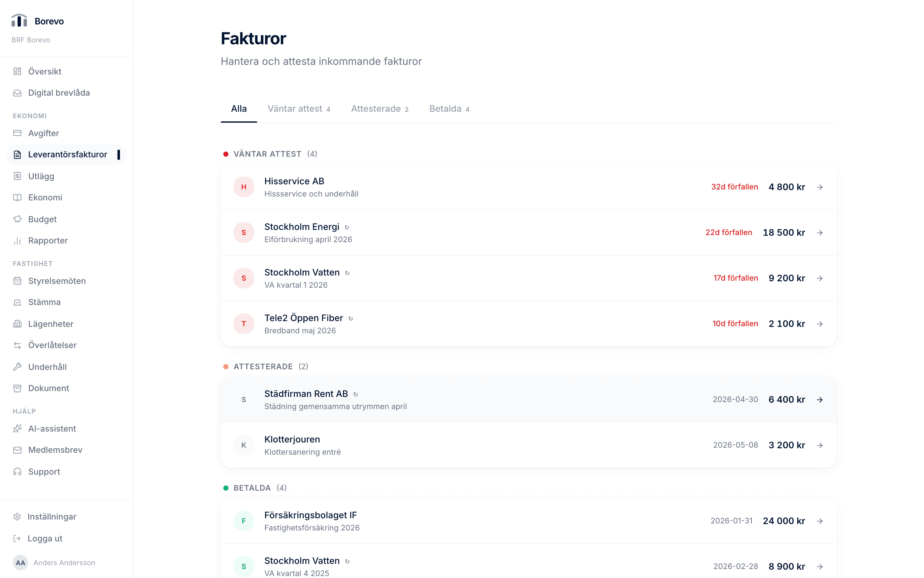Click recurring icon beside Städfirman Rent AB
Image resolution: width=924 pixels, height=578 pixels.
[355, 394]
